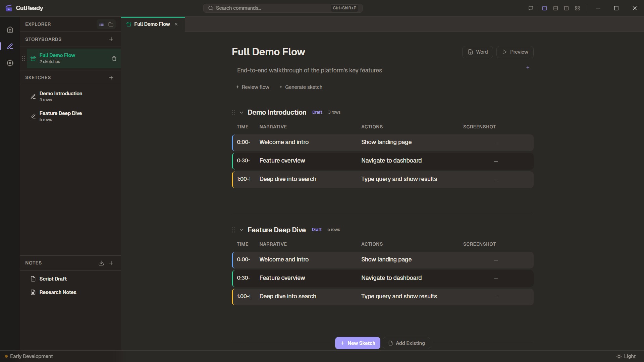
Task: Switch to grid layout using the title bar icon
Action: pos(577,8)
